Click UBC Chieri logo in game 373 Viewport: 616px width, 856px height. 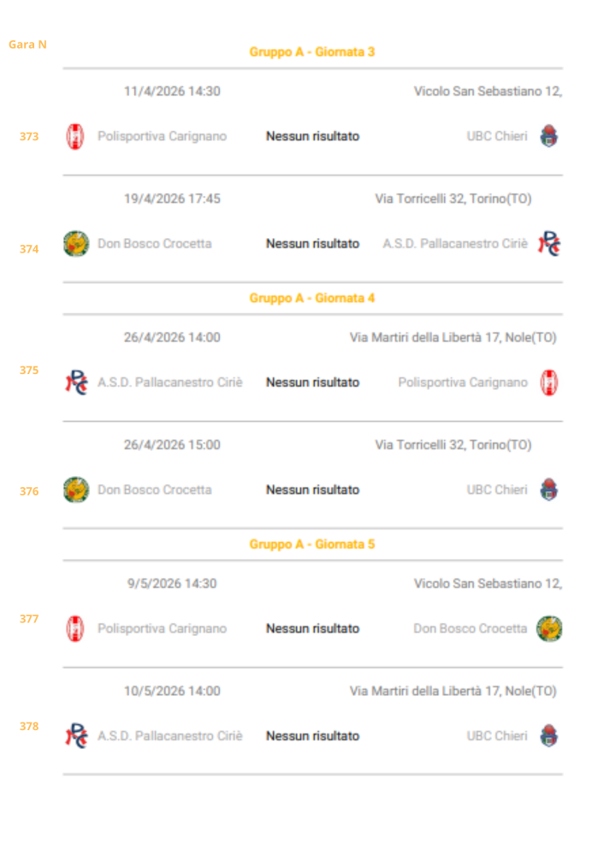(548, 136)
